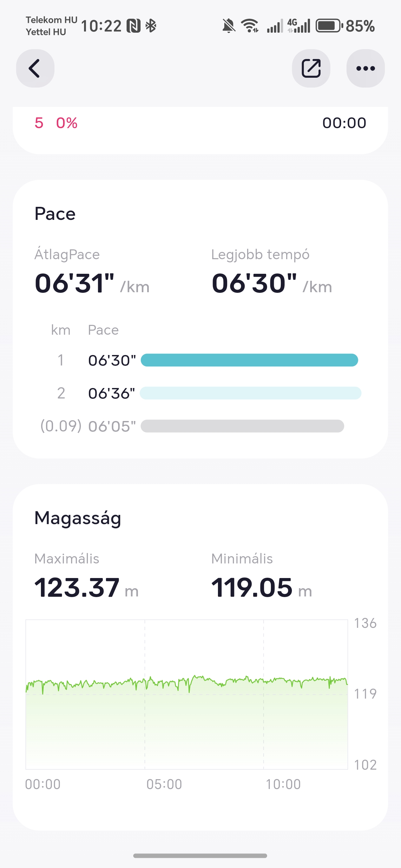Tap the 00:00 chart start time label
This screenshot has width=401, height=868.
[x=43, y=785]
